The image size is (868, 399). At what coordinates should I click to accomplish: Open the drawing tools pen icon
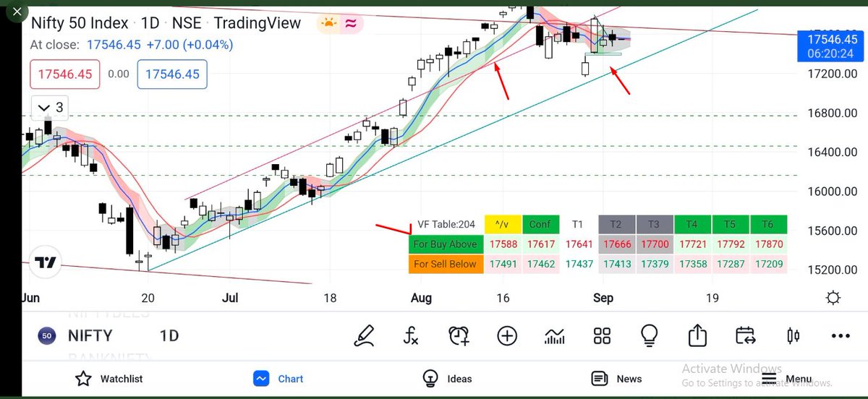(364, 335)
